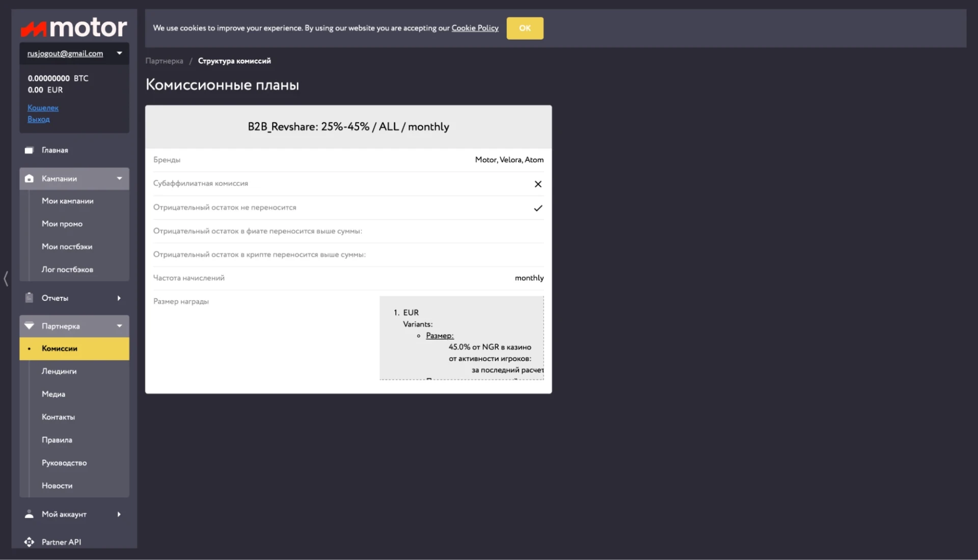
Task: Collapse the Кампании section with its arrow
Action: [119, 179]
